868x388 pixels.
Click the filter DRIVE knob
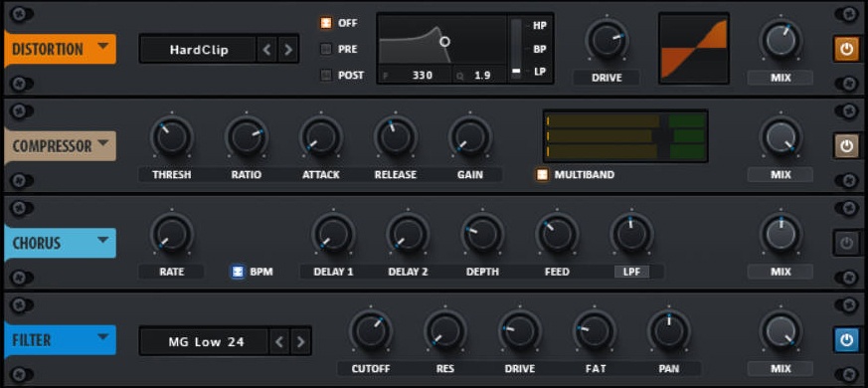point(520,331)
